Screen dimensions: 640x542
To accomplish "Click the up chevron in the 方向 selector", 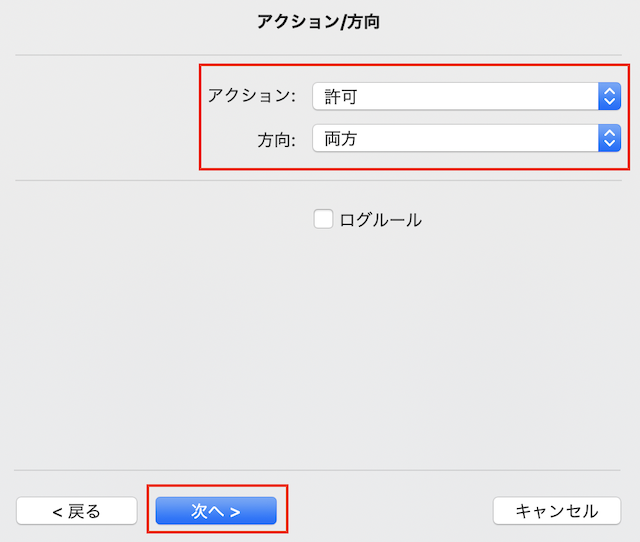I will pos(609,133).
